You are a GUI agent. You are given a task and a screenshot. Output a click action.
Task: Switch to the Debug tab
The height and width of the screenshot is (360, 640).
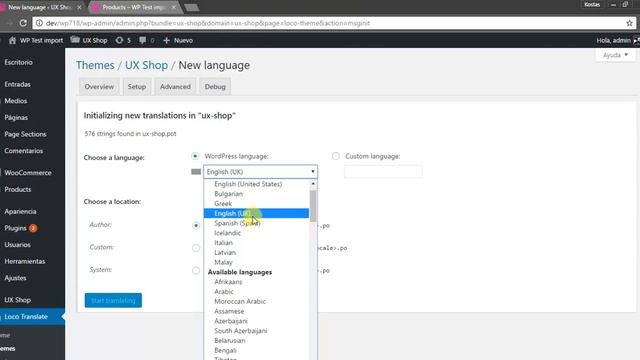point(215,87)
